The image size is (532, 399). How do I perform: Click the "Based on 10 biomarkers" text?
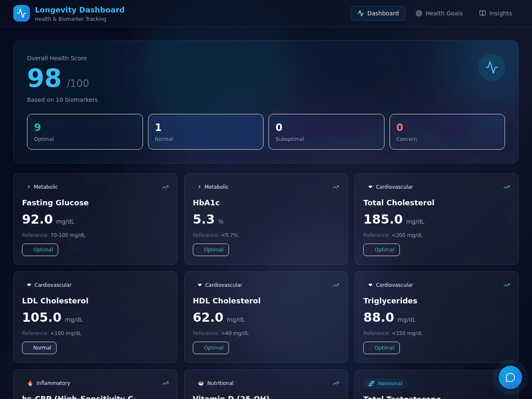[x=62, y=100]
